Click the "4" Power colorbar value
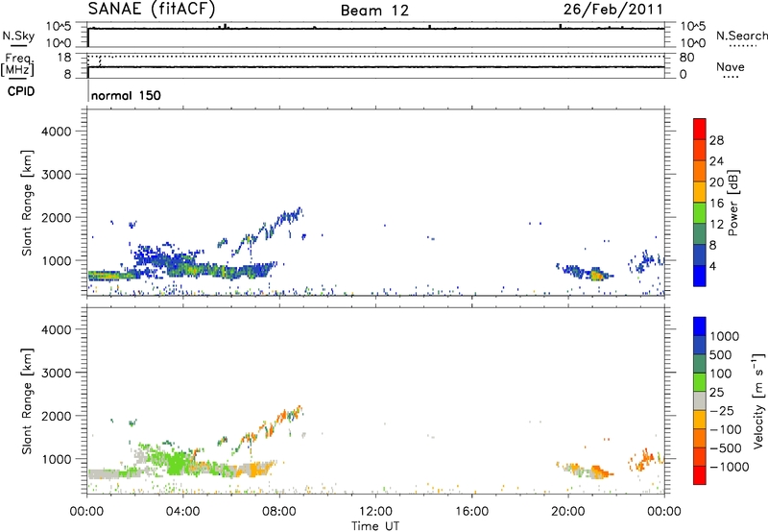 (712, 266)
